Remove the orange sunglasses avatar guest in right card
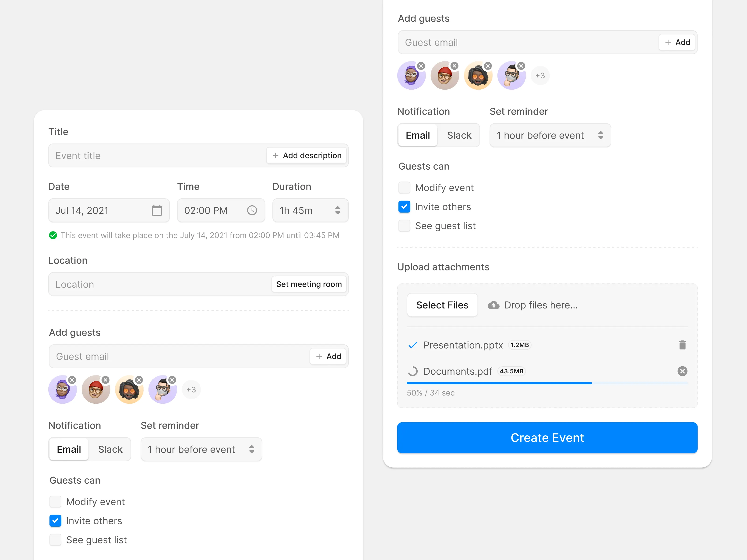 488,66
